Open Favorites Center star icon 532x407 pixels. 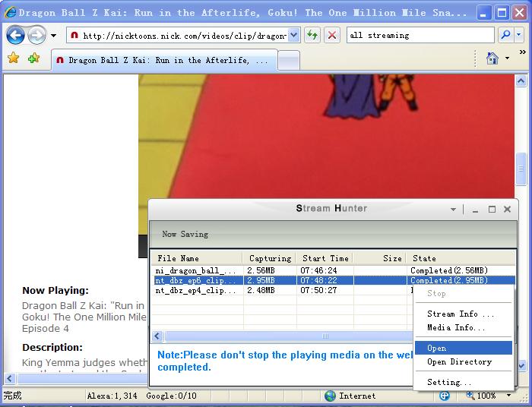click(x=13, y=58)
